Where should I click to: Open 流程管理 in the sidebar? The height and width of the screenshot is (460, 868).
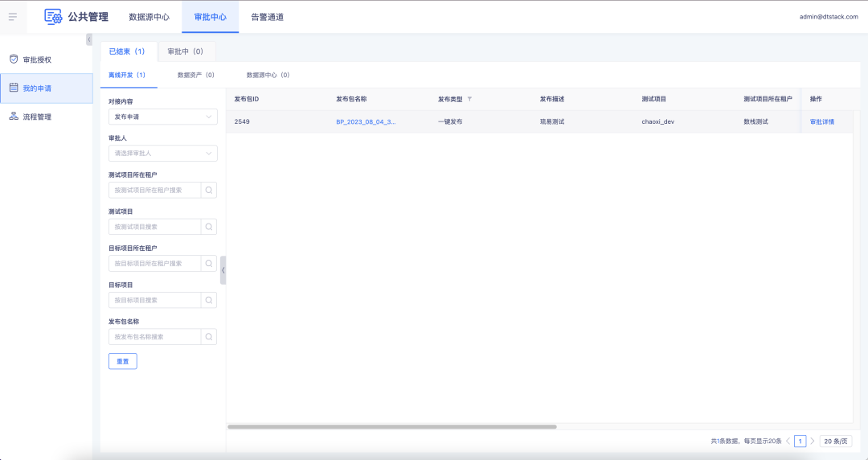[x=37, y=117]
